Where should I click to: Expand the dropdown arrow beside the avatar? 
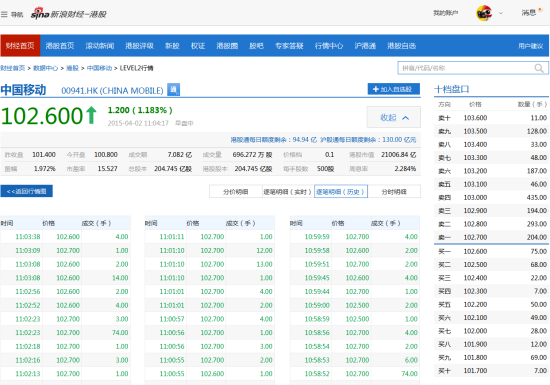pos(501,13)
